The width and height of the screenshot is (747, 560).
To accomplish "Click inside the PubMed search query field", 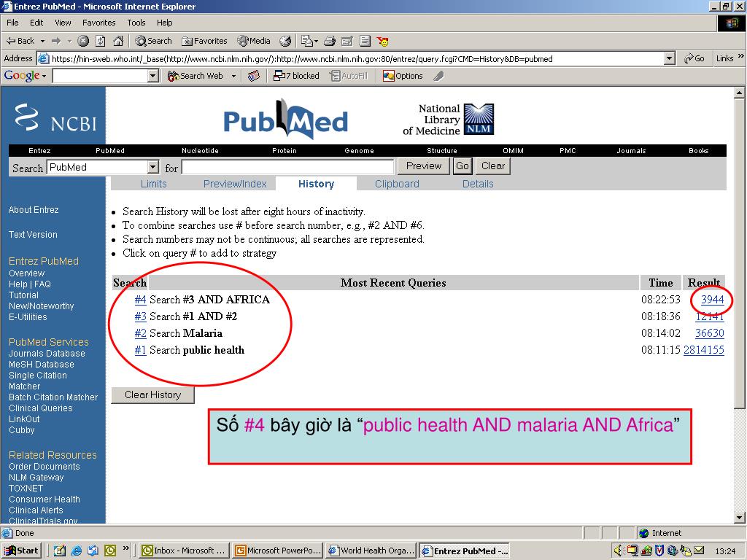I will (287, 167).
